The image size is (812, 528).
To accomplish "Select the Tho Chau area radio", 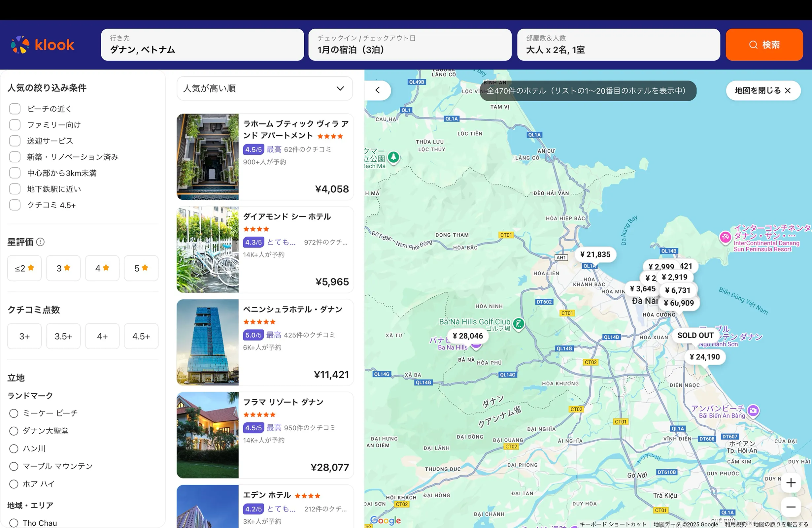I will [14, 523].
